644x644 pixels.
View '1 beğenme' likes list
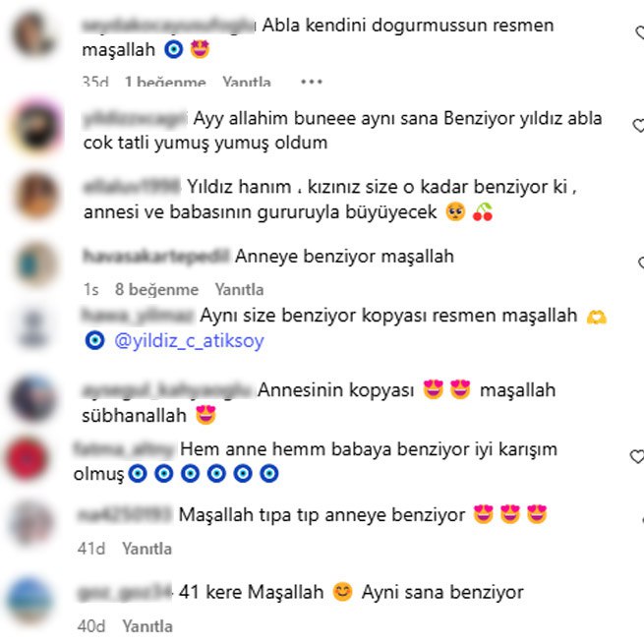165,82
